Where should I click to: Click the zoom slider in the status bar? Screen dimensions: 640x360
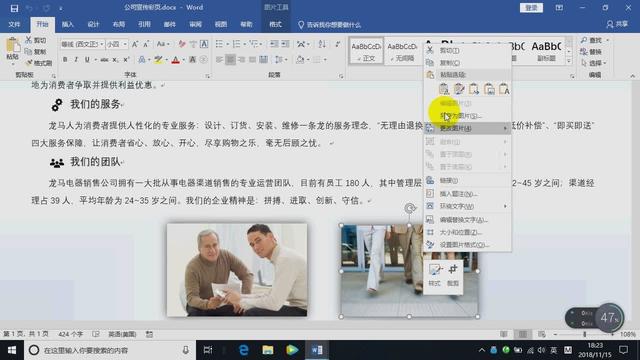click(x=584, y=334)
